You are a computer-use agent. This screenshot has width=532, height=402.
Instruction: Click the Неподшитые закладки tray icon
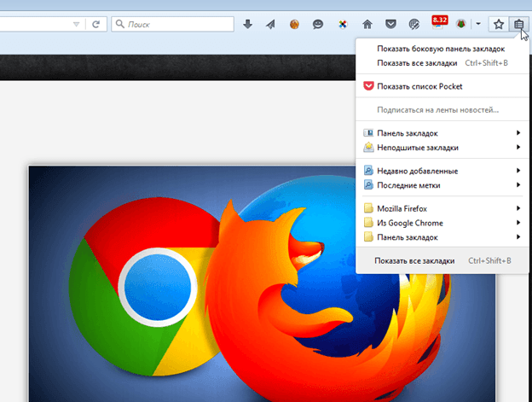[x=368, y=148]
